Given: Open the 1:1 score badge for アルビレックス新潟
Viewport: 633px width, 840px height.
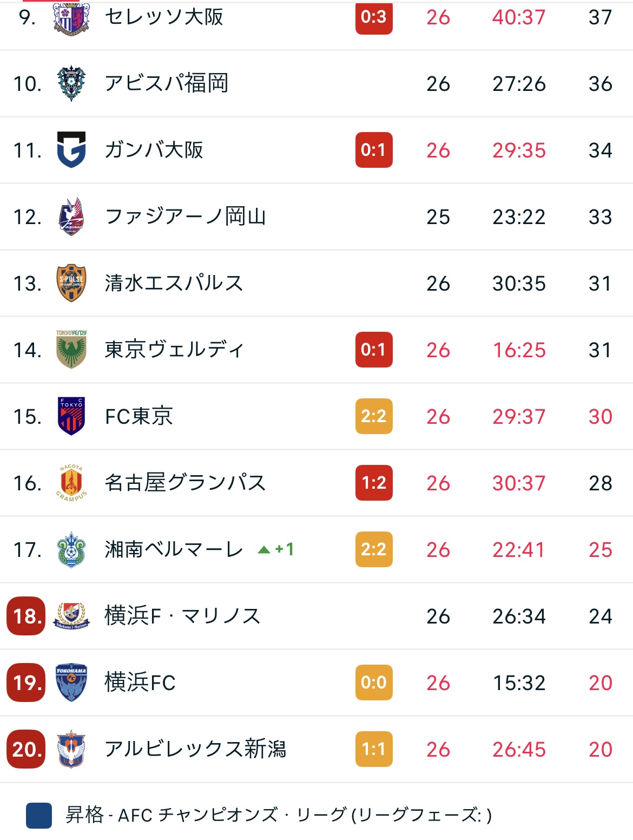Looking at the screenshot, I should tap(374, 749).
